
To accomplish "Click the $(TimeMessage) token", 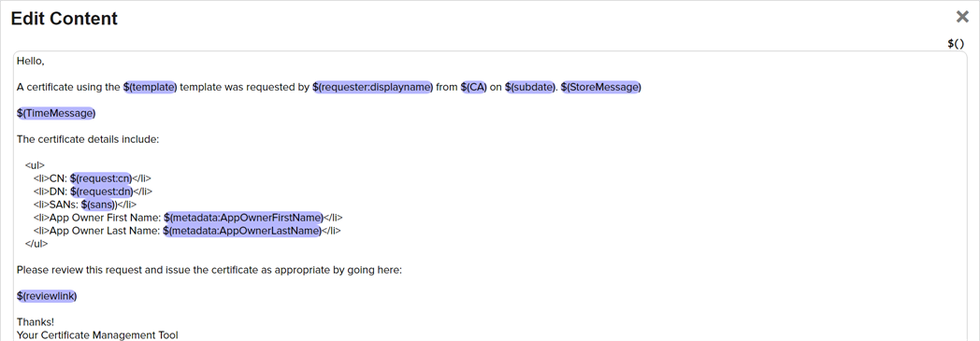I will tap(56, 113).
